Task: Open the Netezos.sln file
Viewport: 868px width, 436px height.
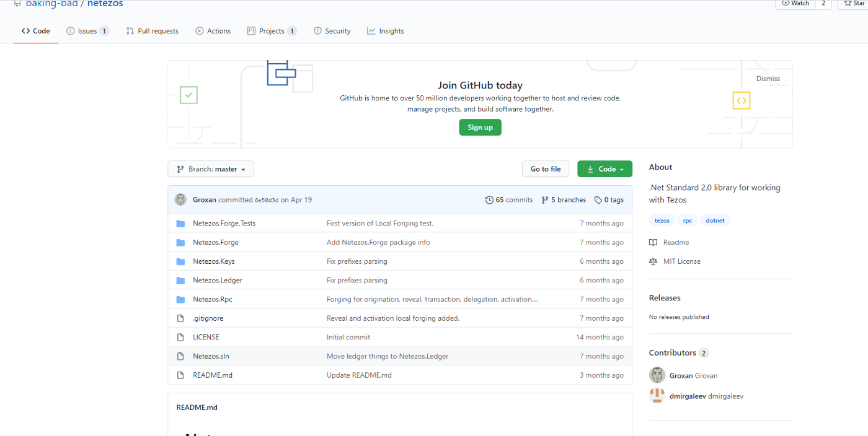Action: point(211,356)
